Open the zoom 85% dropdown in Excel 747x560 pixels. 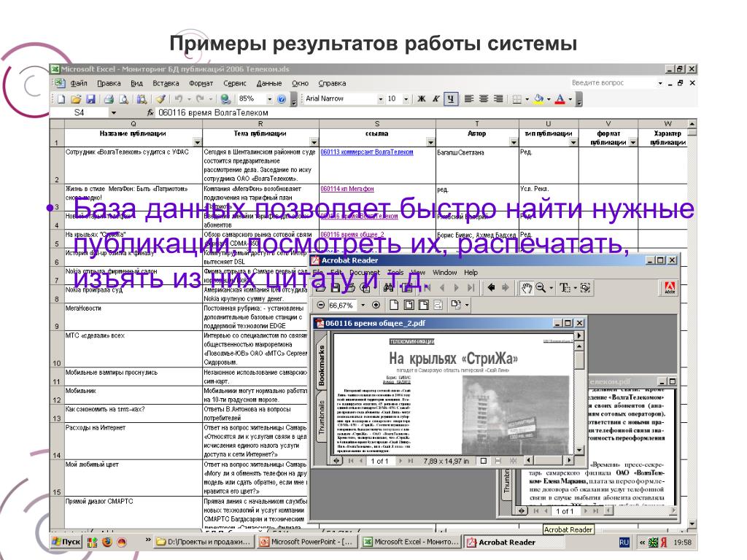point(270,99)
